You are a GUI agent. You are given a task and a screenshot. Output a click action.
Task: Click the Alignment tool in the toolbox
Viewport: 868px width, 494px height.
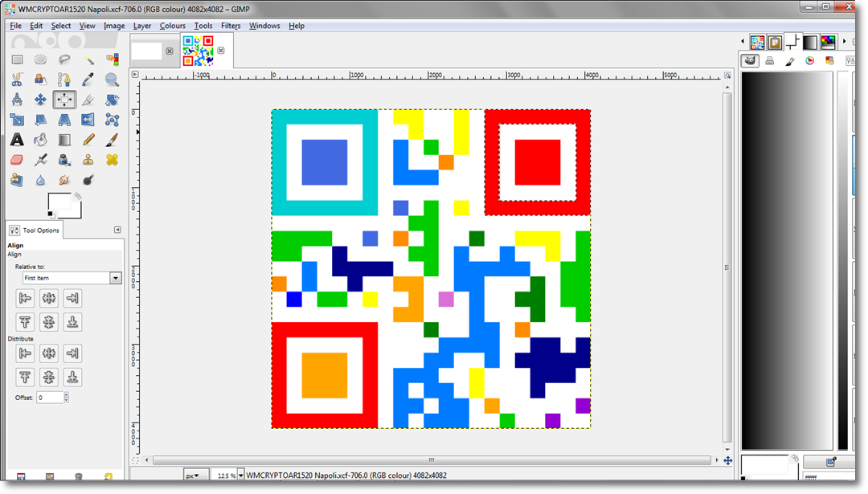64,100
